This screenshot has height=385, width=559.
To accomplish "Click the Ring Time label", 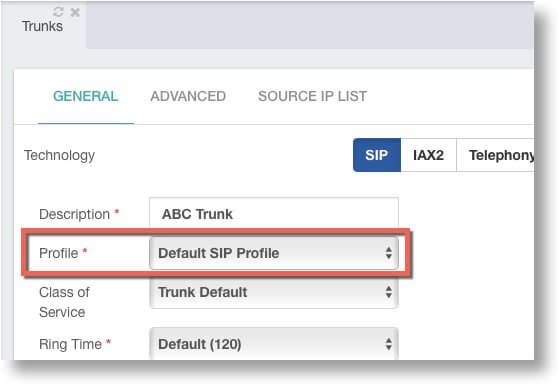I will (71, 344).
